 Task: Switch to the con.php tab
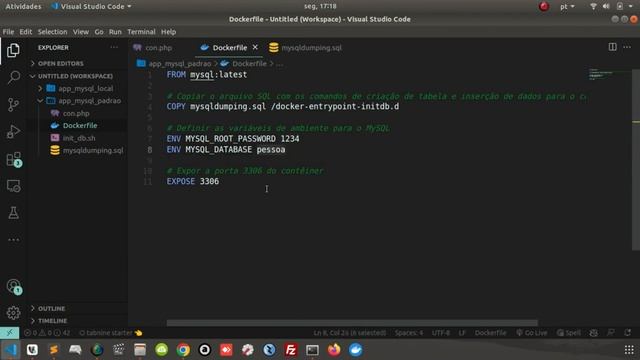click(x=159, y=47)
